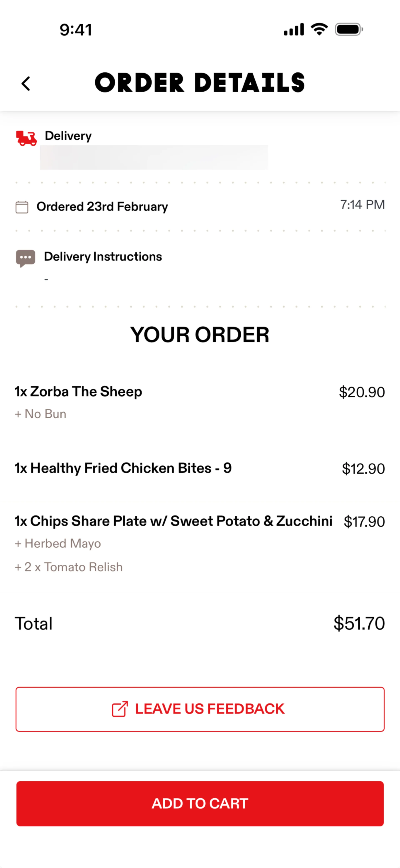Tap the Chips Share Plate item name

[173, 521]
